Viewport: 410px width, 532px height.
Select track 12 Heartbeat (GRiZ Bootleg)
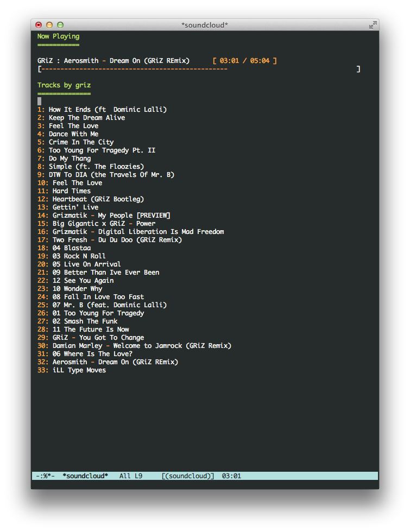[x=91, y=199]
